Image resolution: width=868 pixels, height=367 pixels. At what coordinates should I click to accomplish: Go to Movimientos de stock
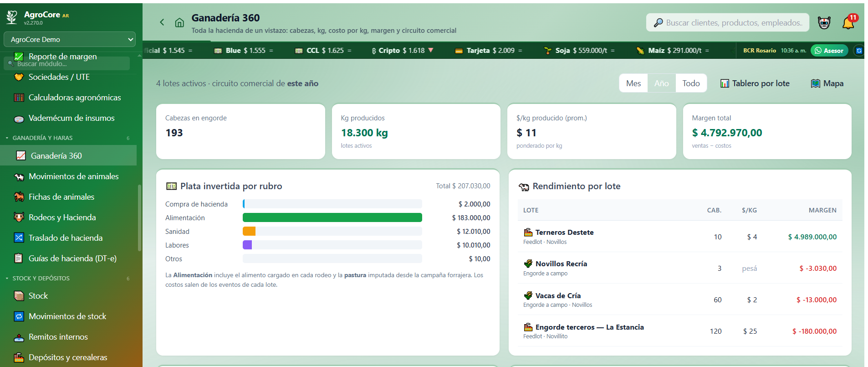(68, 316)
